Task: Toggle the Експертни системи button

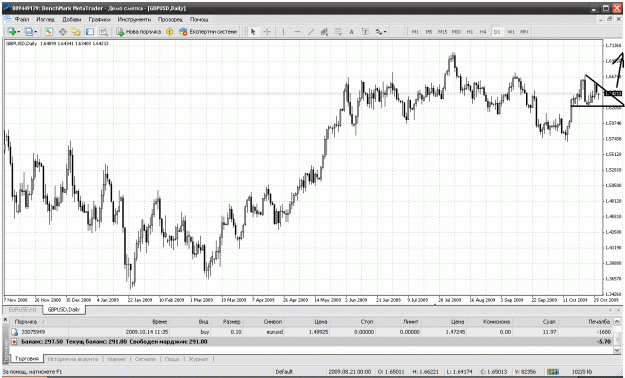Action: 208,32
